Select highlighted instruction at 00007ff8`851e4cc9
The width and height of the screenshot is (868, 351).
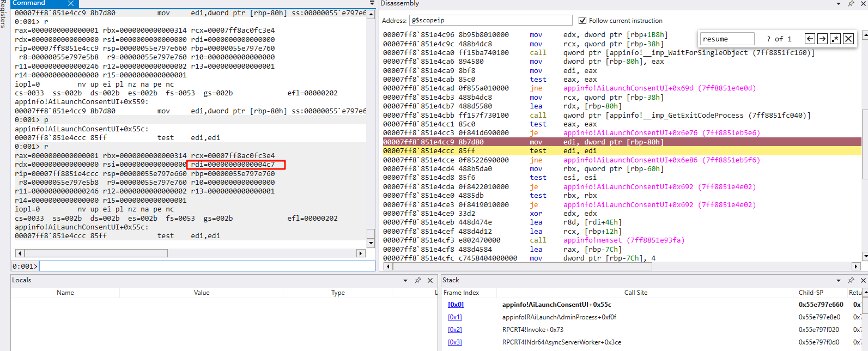pos(622,142)
